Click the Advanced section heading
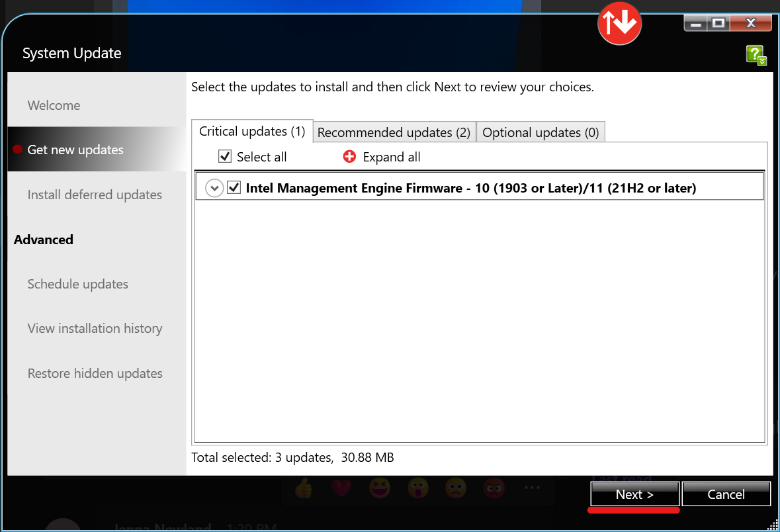780x532 pixels. [44, 240]
